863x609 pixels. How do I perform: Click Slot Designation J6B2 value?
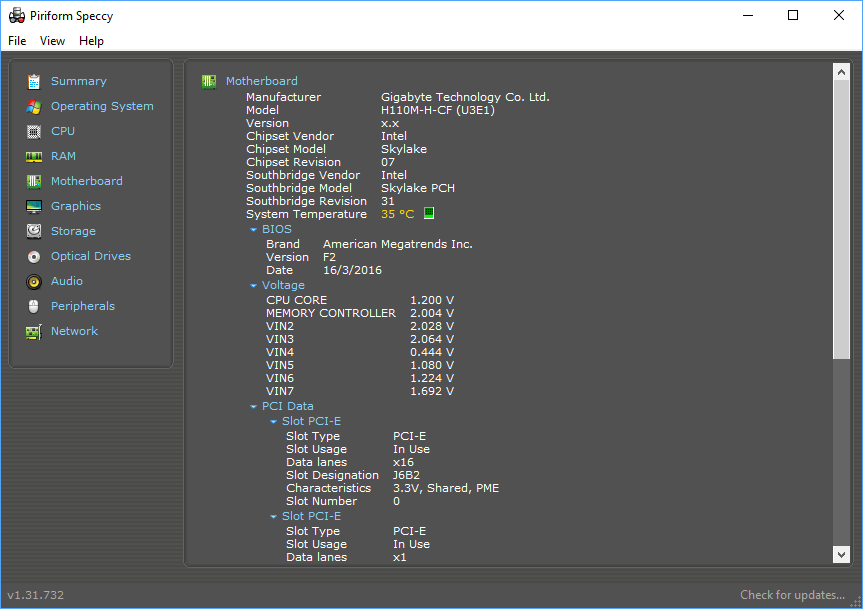[x=406, y=475]
